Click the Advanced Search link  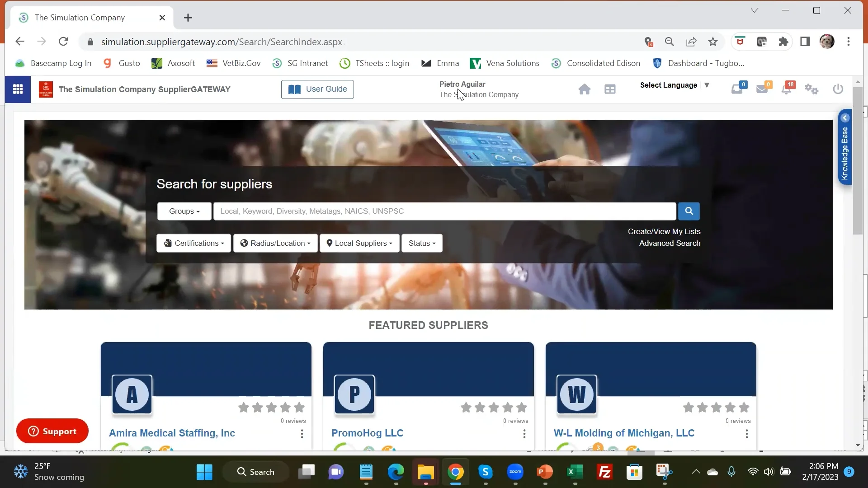pos(670,243)
